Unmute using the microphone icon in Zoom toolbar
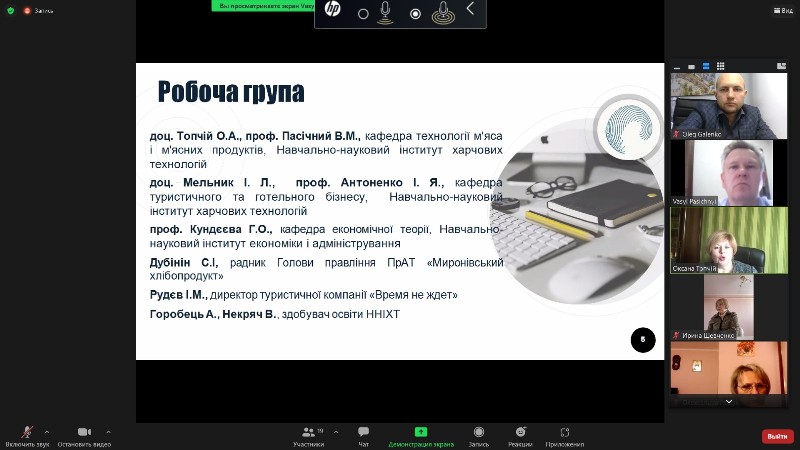 point(27,432)
